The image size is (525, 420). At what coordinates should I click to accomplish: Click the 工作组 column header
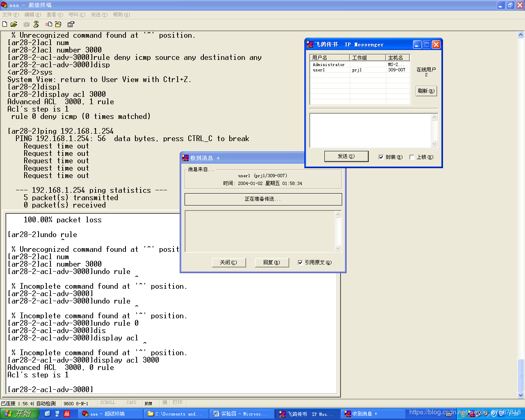click(x=368, y=58)
